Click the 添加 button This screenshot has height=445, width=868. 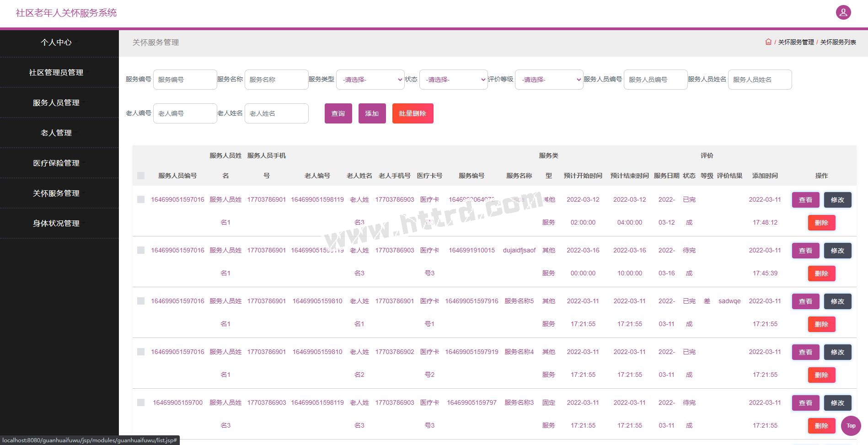pyautogui.click(x=372, y=113)
